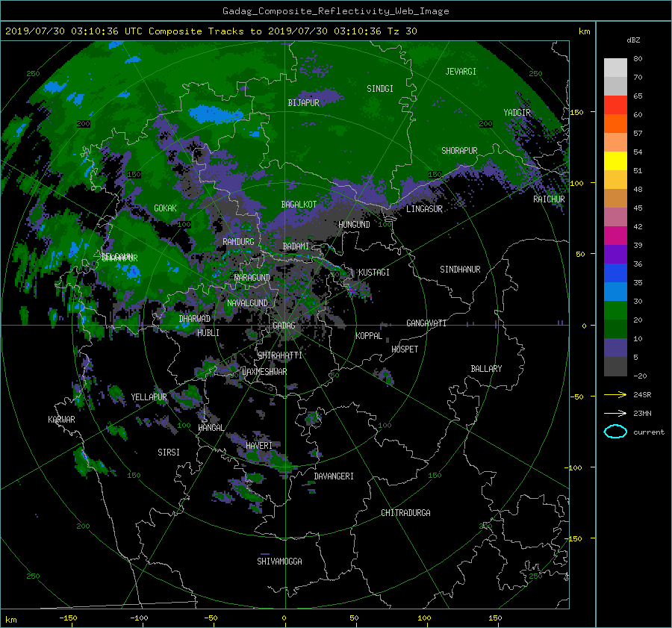This screenshot has height=628, width=672.
Task: Click the 0 tick on bottom km axis
Action: point(284,618)
